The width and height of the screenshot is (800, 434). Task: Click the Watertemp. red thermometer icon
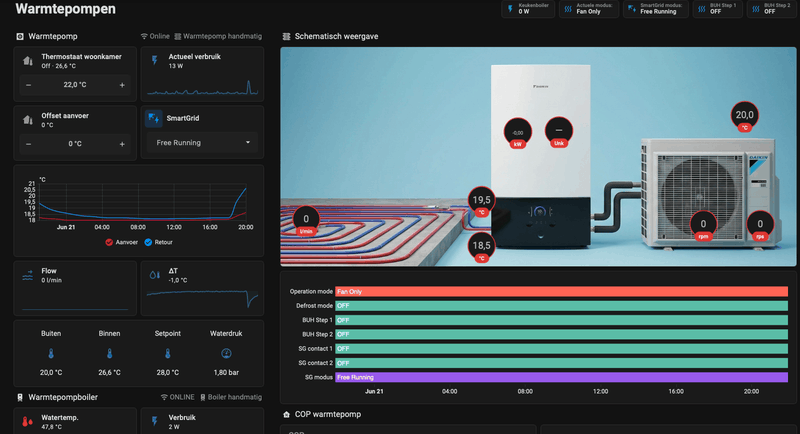(28, 422)
